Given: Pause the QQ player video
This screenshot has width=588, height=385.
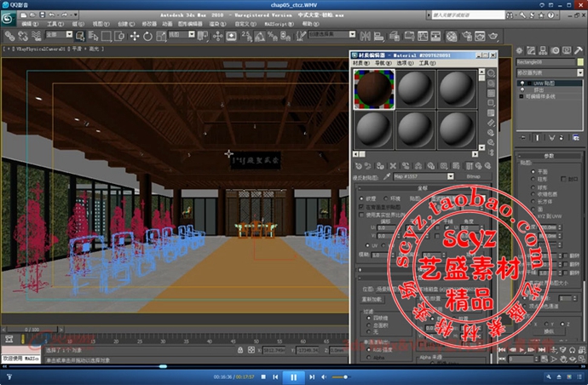Looking at the screenshot, I should pos(293,377).
